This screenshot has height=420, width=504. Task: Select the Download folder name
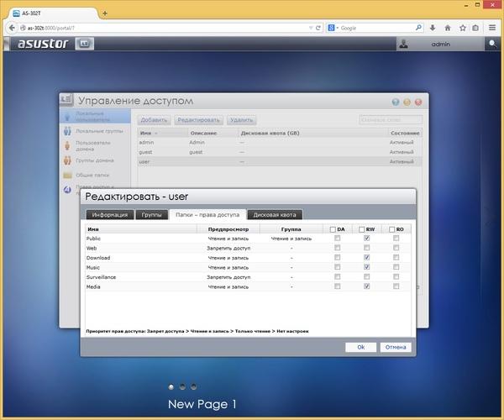98,258
